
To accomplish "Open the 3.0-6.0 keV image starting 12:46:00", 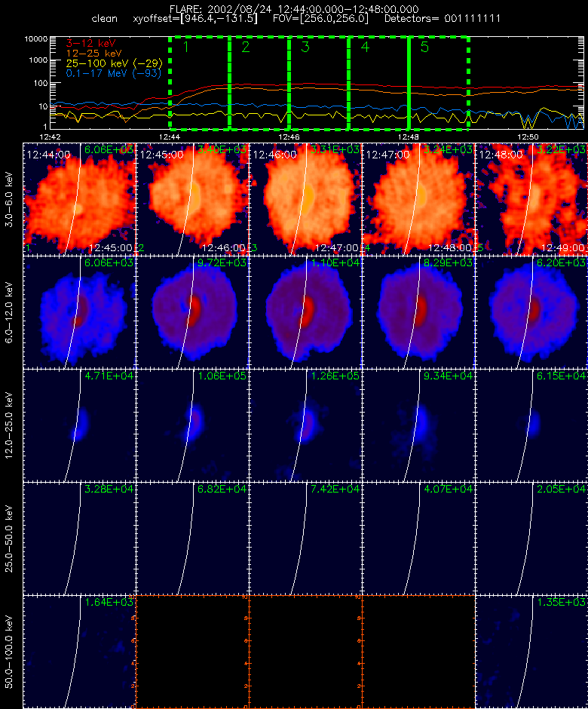I will pyautogui.click(x=305, y=199).
